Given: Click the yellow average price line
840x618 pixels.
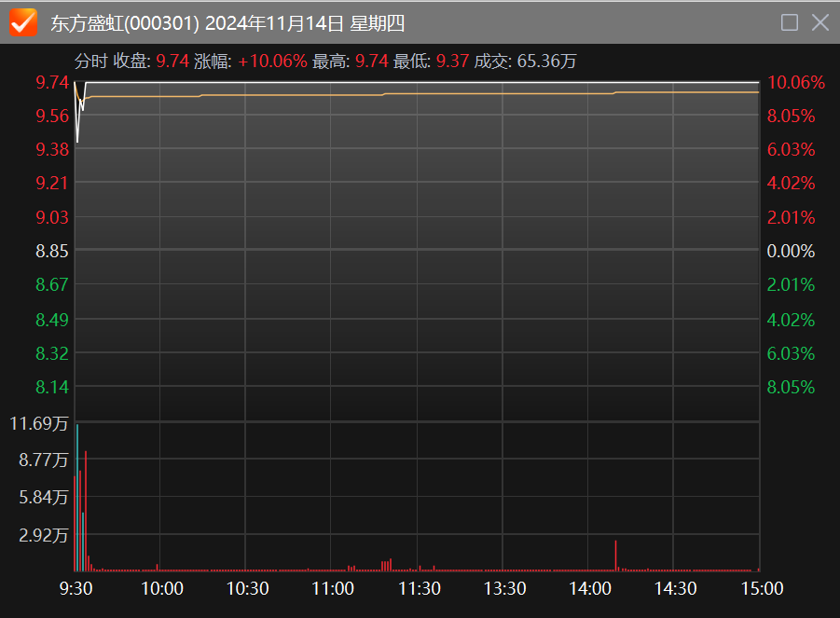Looking at the screenshot, I should tap(466, 93).
